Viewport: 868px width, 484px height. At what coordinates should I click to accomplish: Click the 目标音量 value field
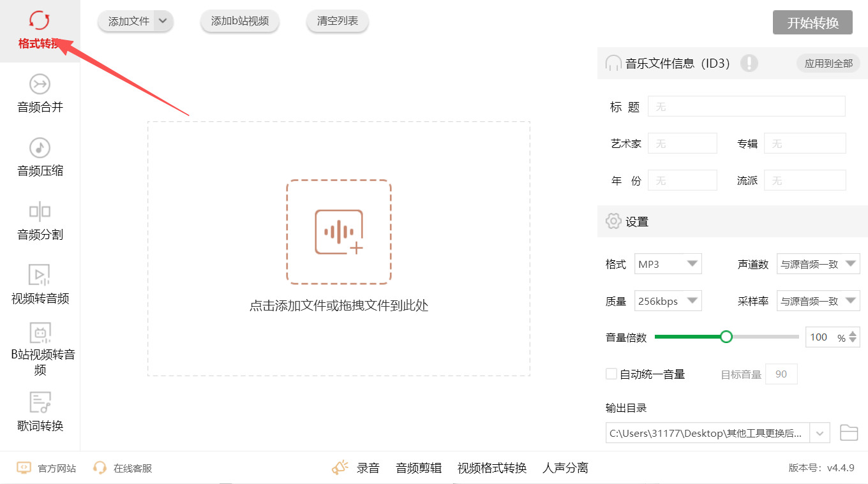pos(781,374)
